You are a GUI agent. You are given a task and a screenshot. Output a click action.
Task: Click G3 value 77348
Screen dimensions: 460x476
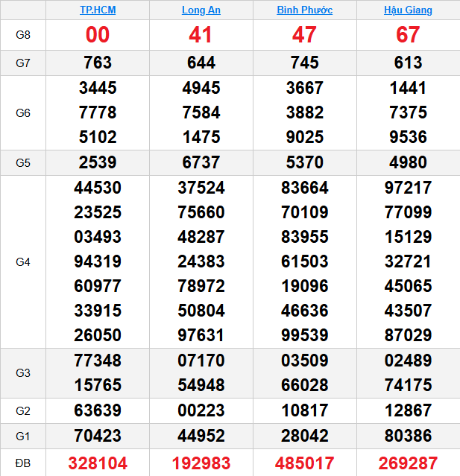(98, 361)
